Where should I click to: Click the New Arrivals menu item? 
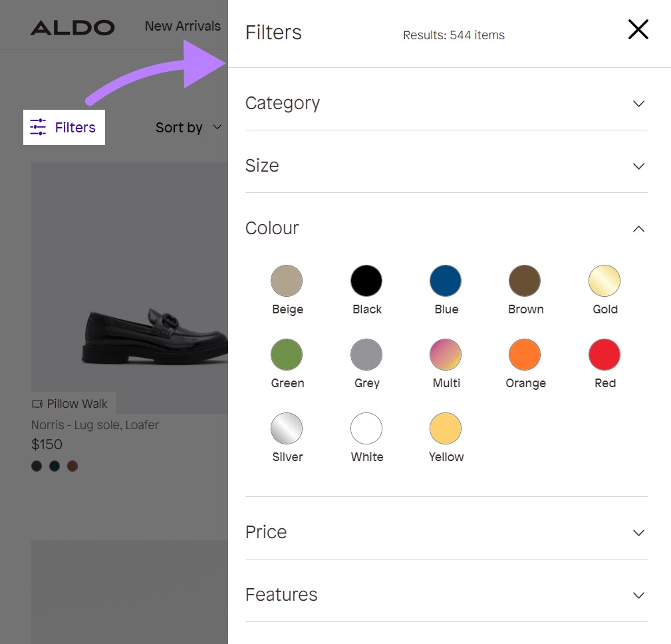pos(182,26)
